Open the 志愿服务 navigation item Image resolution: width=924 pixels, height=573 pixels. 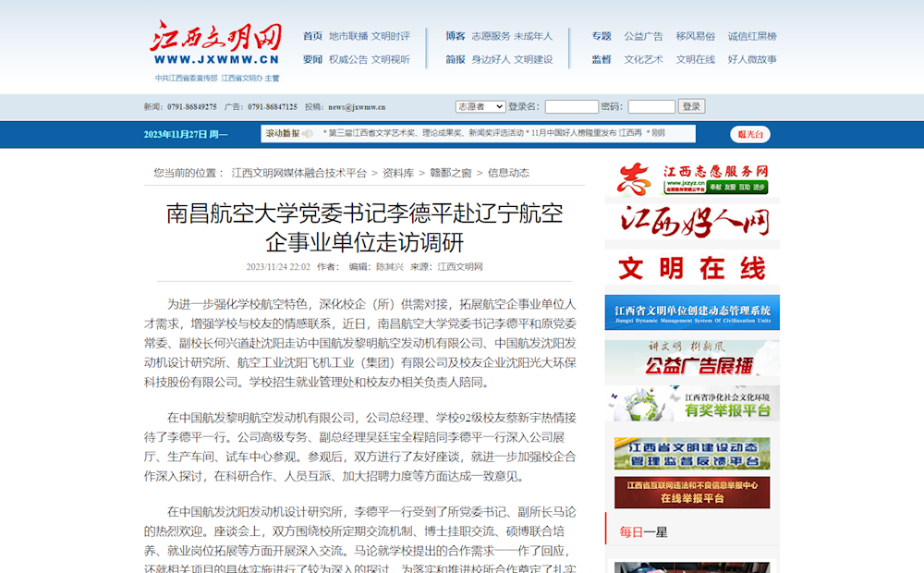490,36
